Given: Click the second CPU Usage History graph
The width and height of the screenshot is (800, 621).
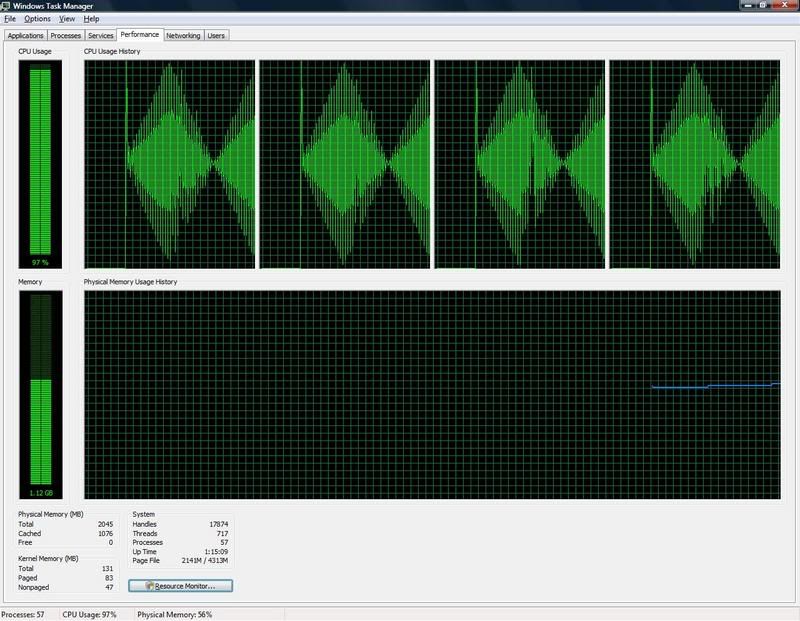Looking at the screenshot, I should [x=344, y=164].
